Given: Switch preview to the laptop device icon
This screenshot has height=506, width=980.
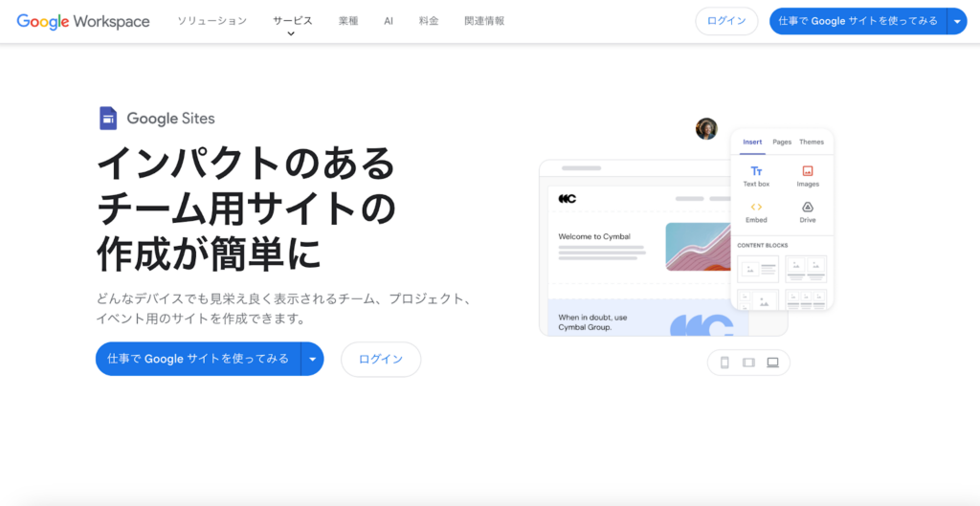Looking at the screenshot, I should pos(773,363).
